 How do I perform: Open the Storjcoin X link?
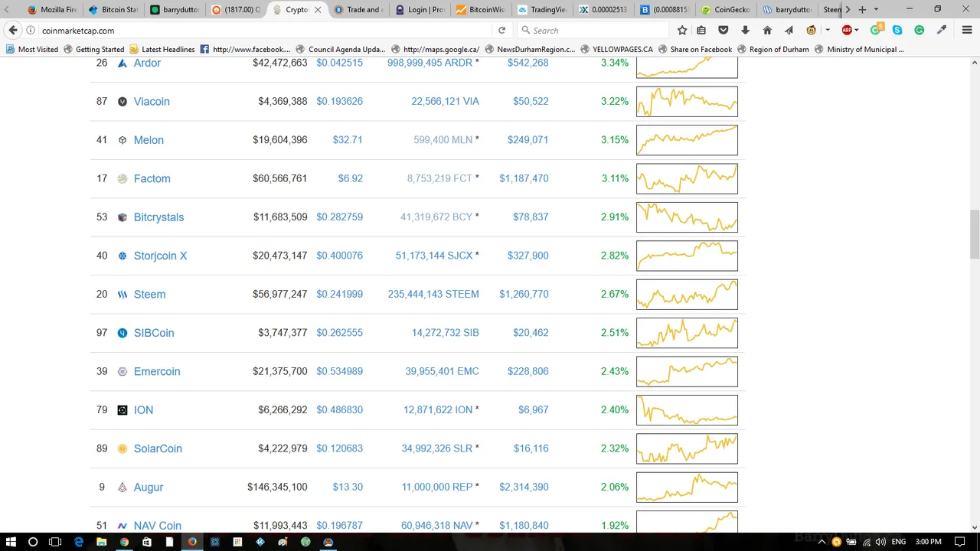point(161,256)
